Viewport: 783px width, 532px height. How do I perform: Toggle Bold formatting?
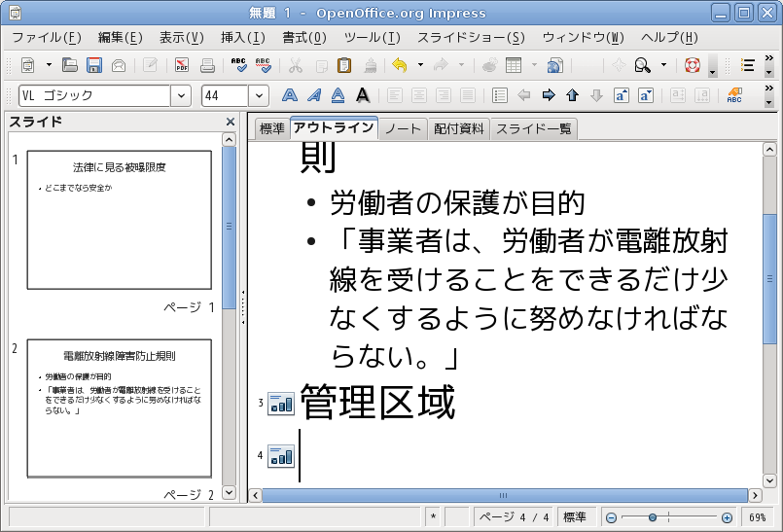290,95
